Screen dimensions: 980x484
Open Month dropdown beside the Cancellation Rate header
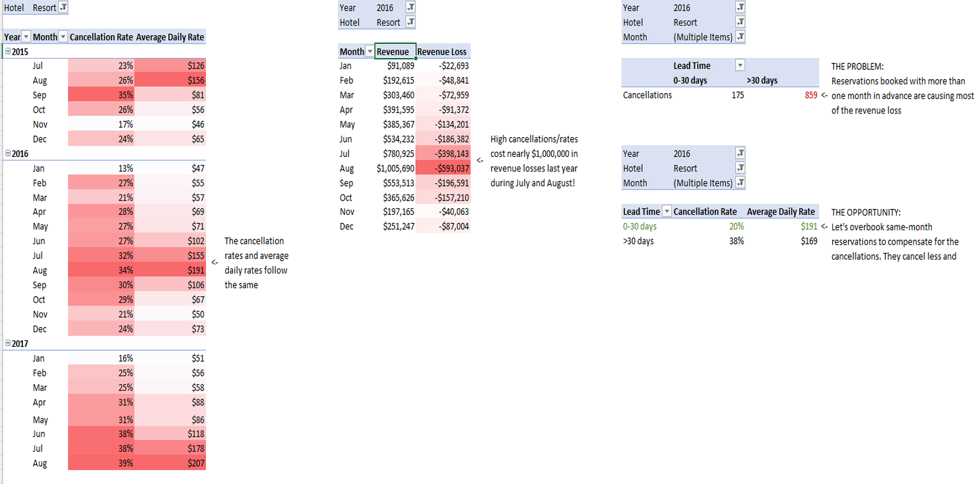pos(63,38)
